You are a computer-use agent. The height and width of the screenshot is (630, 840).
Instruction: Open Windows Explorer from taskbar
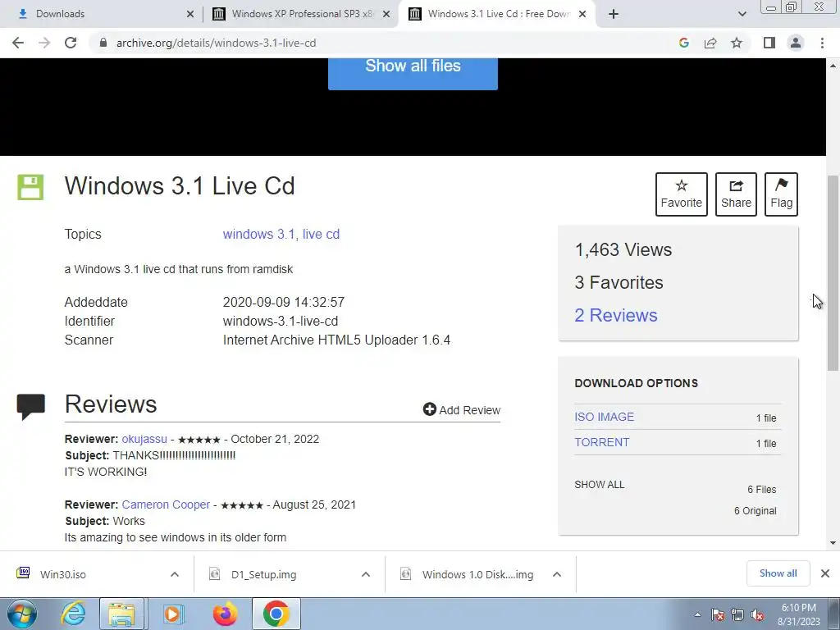point(121,614)
